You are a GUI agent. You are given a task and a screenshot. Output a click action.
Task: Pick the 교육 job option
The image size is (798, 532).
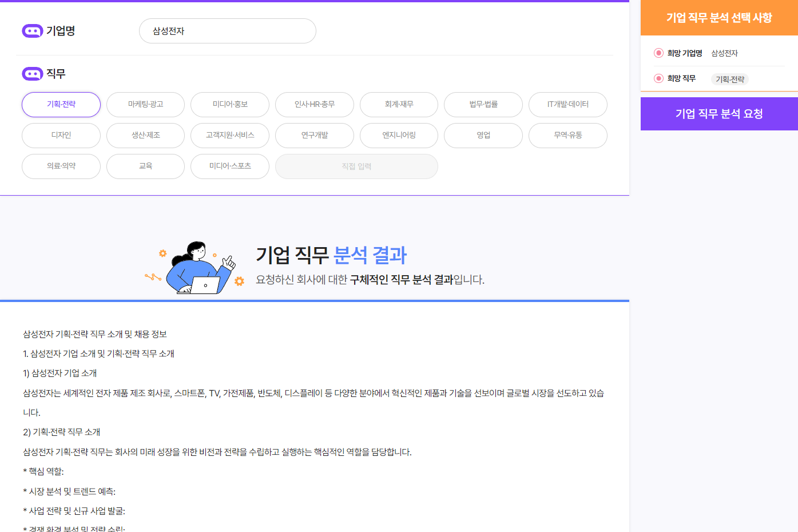point(145,166)
